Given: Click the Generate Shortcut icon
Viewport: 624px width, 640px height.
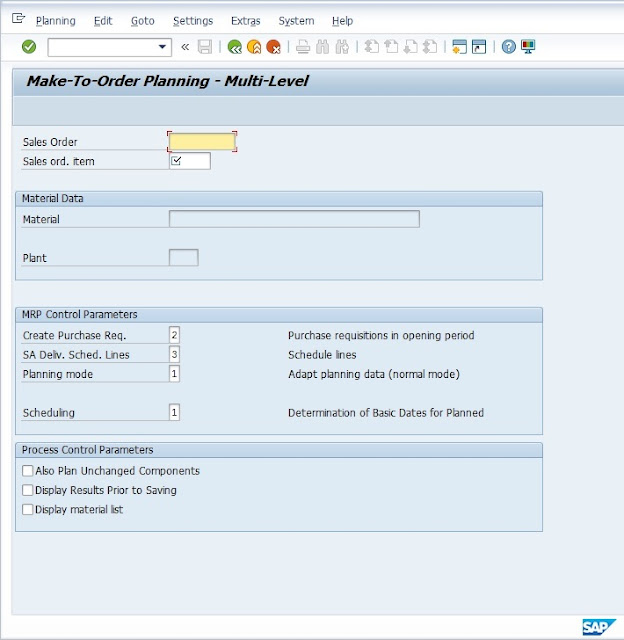Looking at the screenshot, I should click(x=479, y=47).
